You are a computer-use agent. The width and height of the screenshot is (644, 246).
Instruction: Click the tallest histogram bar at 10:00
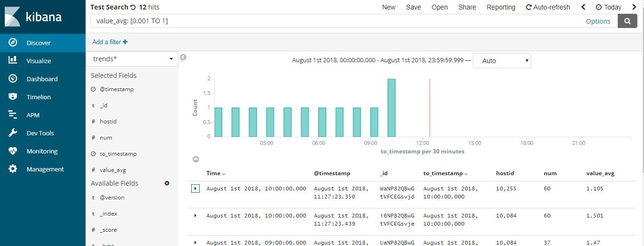pos(391,108)
